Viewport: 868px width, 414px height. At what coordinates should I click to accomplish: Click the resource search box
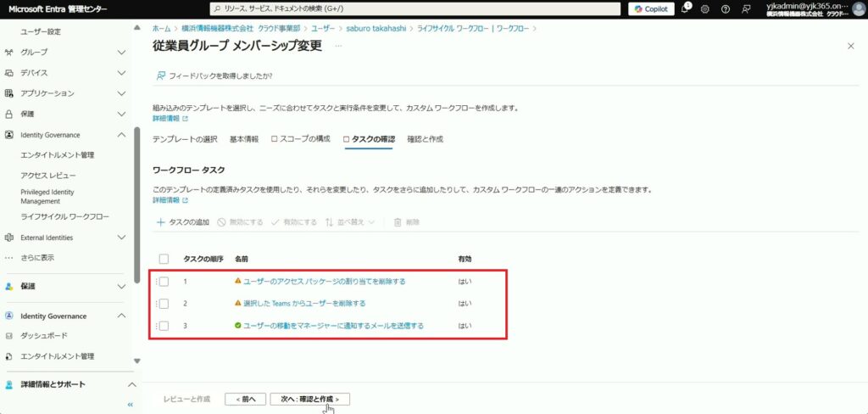click(x=415, y=8)
